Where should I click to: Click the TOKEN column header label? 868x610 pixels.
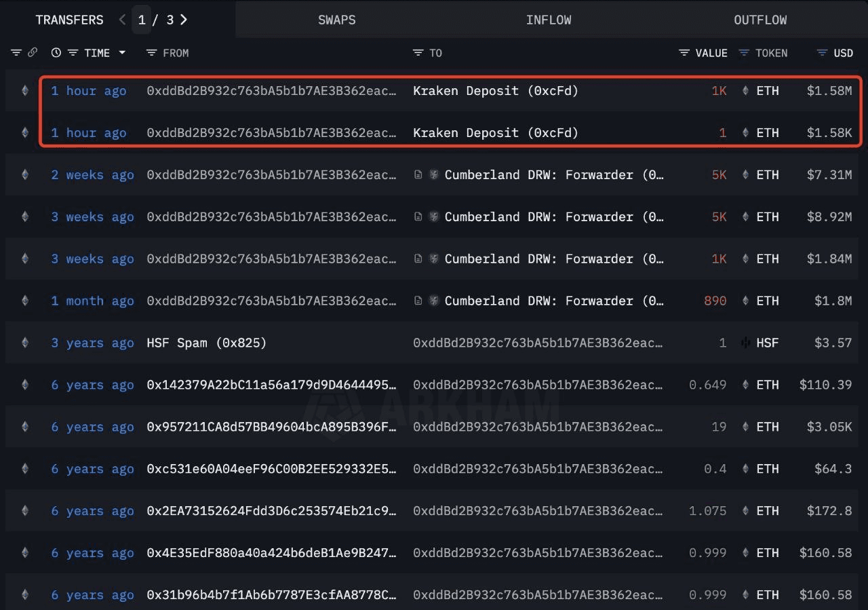[772, 53]
